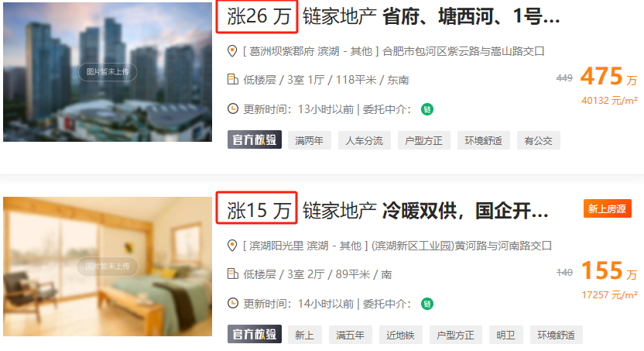Select the 满两年 tag
The image size is (644, 351).
tap(310, 140)
